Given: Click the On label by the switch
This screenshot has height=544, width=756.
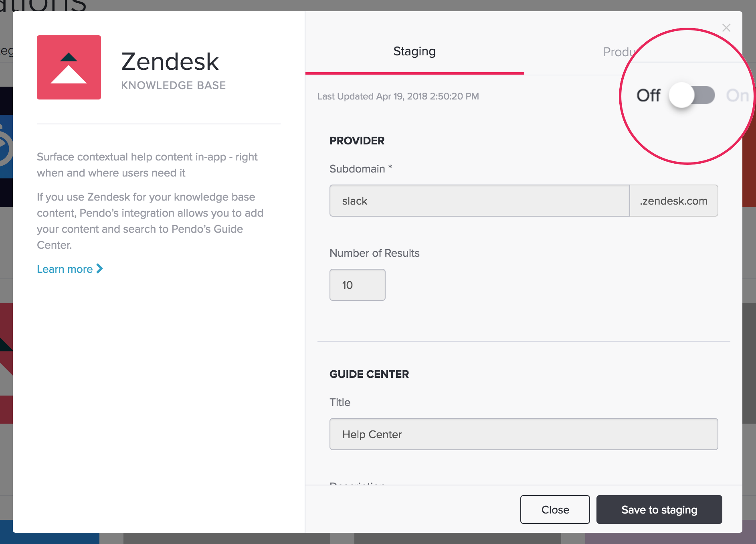Looking at the screenshot, I should 737,95.
